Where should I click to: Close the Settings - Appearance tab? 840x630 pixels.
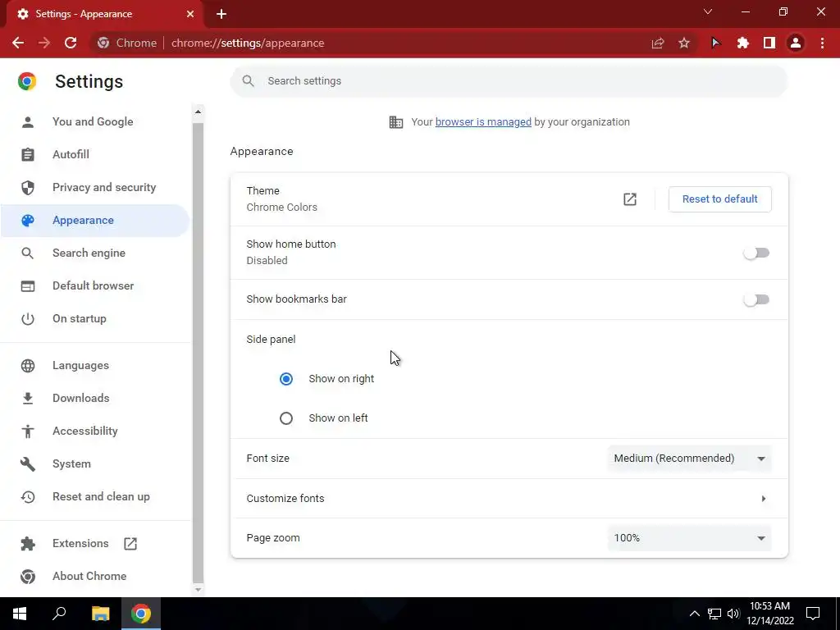click(x=189, y=14)
